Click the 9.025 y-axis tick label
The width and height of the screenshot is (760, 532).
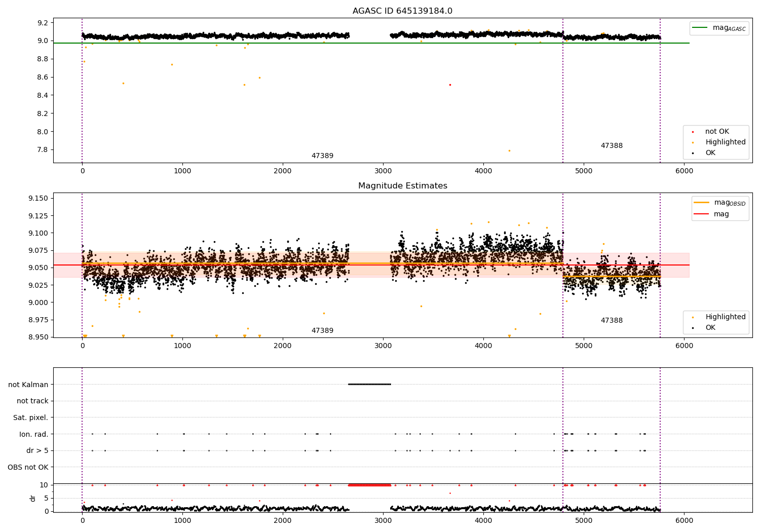[39, 285]
